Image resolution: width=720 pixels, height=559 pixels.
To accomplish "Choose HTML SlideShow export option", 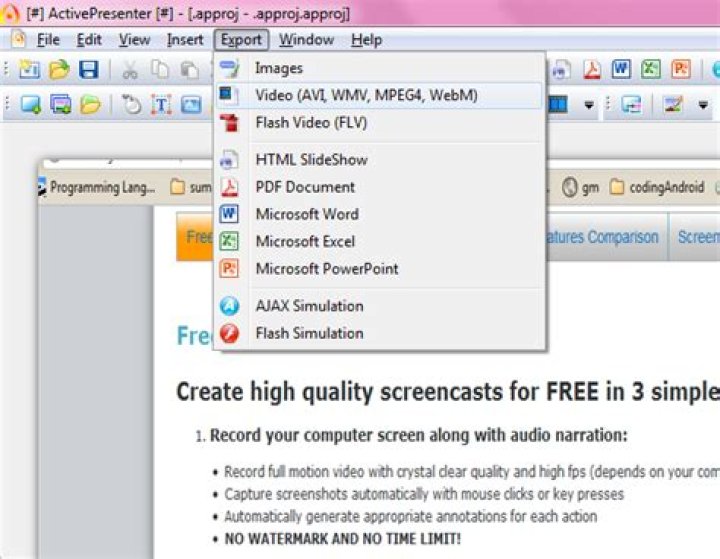I will click(380, 160).
